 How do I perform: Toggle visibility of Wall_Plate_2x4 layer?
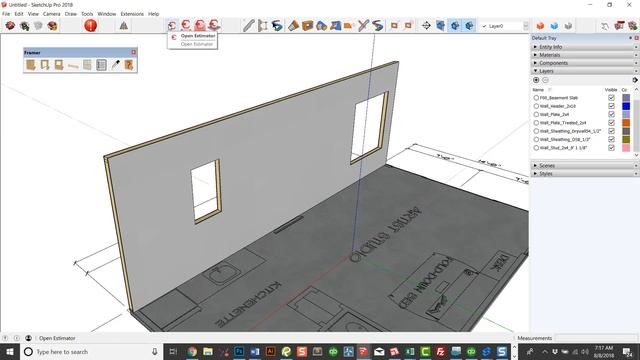(611, 114)
